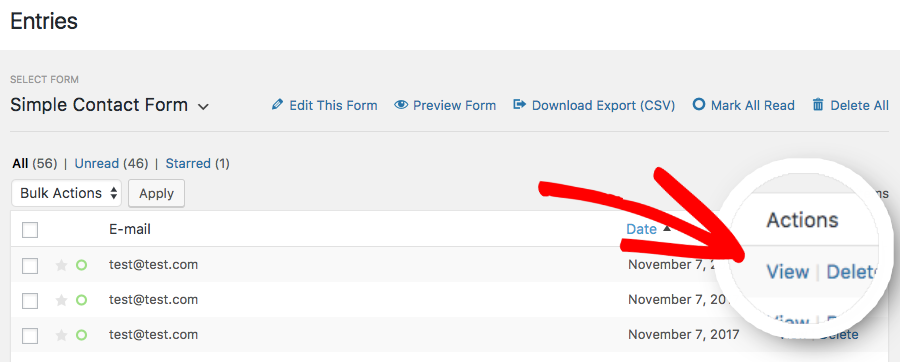900x362 pixels.
Task: Filter by Starred entries
Action: [x=188, y=164]
